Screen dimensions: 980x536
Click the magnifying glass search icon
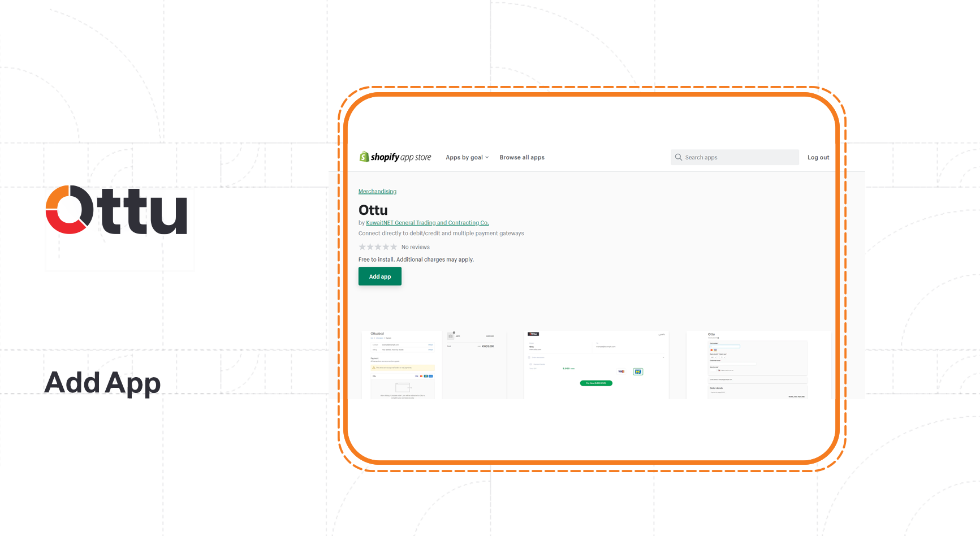coord(678,157)
